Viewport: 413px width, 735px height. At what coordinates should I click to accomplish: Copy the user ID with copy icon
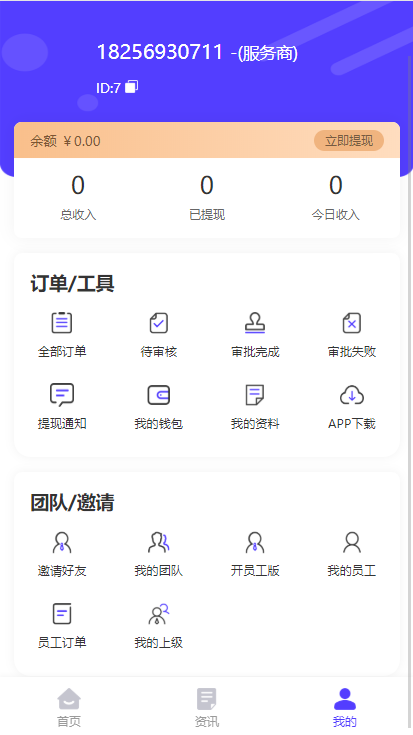tap(131, 87)
